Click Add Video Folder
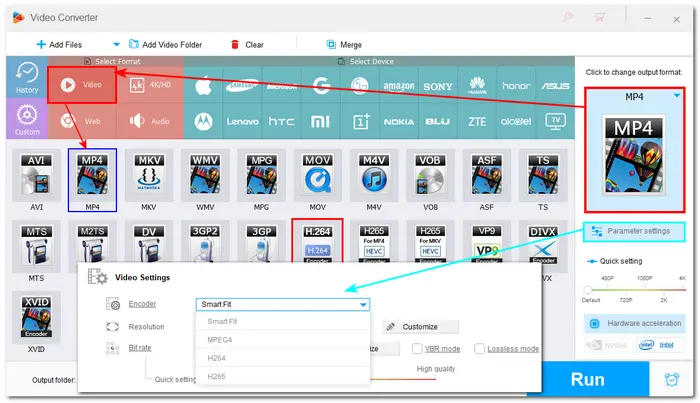 (165, 45)
